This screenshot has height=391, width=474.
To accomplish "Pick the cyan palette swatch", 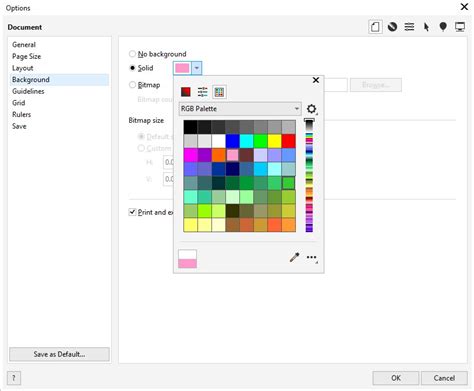I will (246, 141).
